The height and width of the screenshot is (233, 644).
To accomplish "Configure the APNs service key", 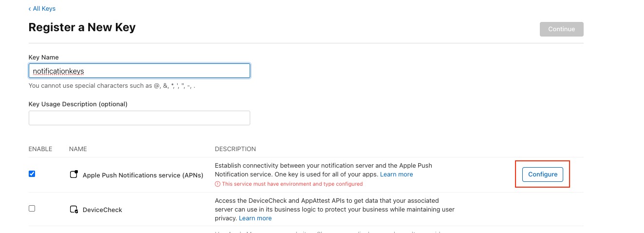I will 542,175.
